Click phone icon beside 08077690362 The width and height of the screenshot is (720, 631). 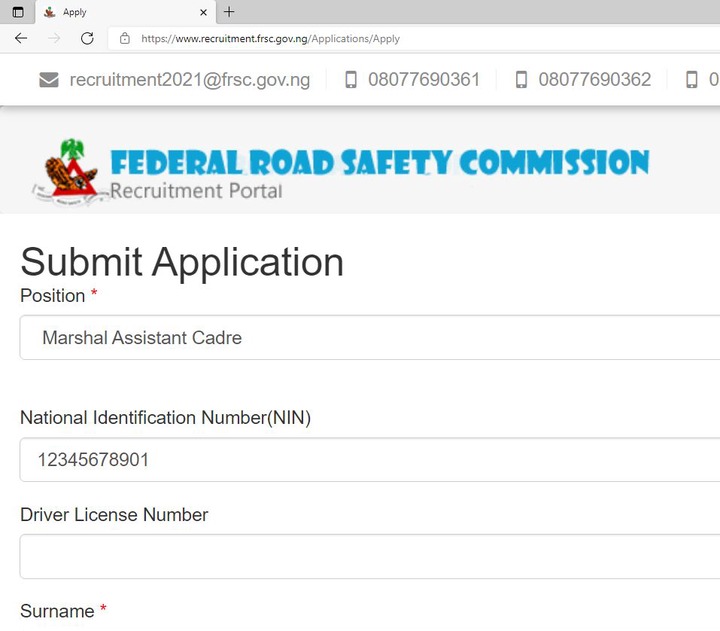521,79
